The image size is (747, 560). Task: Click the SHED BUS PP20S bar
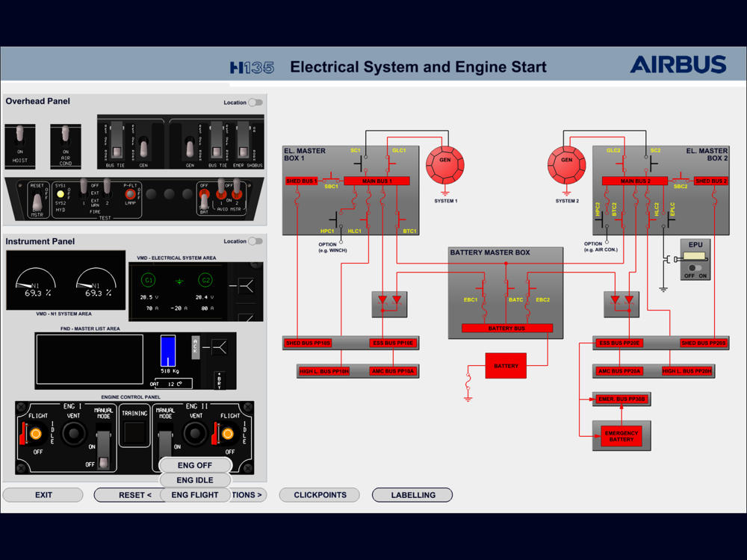pos(703,343)
